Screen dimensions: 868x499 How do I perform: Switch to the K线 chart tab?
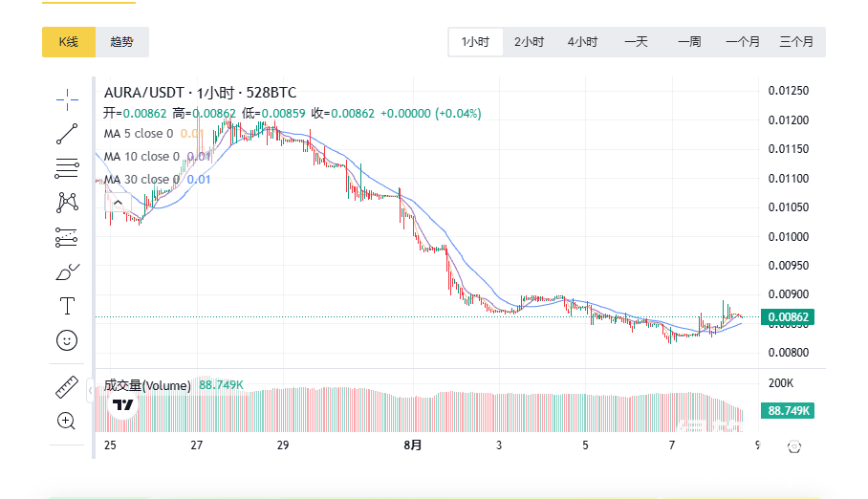[x=68, y=42]
